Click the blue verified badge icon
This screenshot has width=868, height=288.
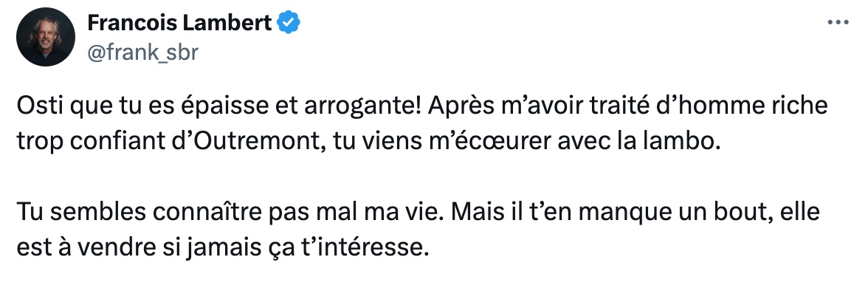coord(289,23)
